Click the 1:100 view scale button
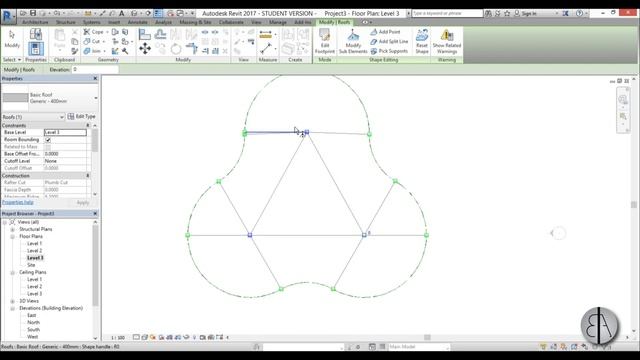640x360 pixels. coord(118,338)
